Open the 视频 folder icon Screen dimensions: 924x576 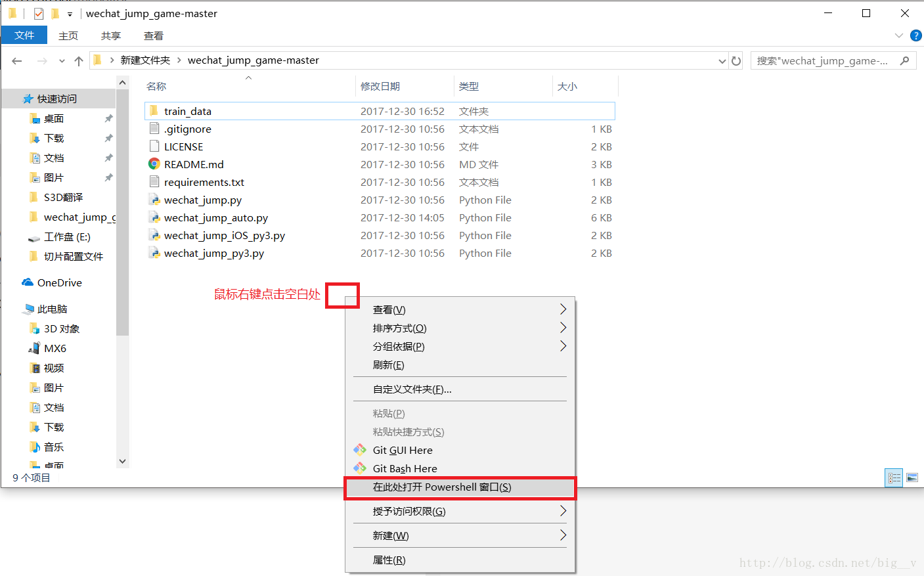[x=35, y=368]
